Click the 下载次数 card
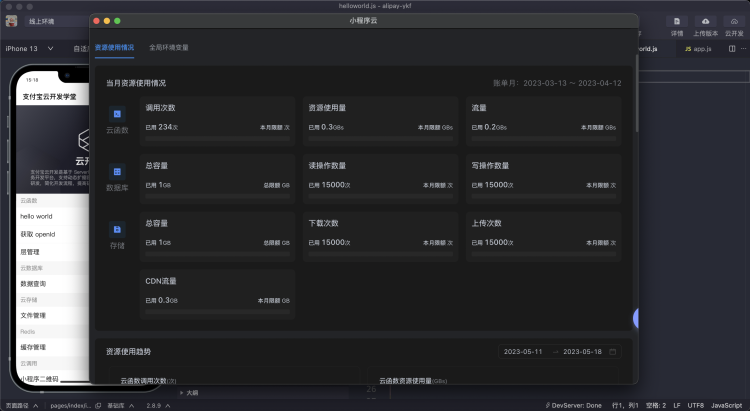This screenshot has height=411, width=750. click(381, 237)
